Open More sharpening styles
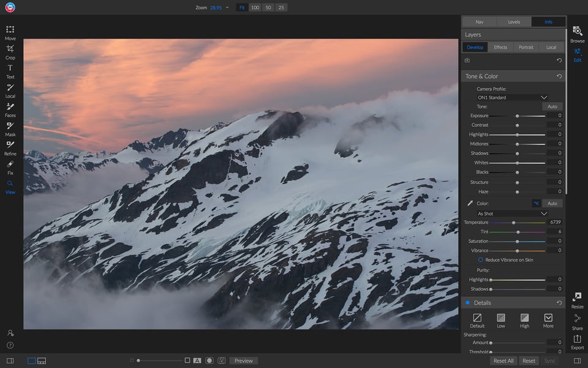This screenshot has height=368, width=588. point(548,321)
